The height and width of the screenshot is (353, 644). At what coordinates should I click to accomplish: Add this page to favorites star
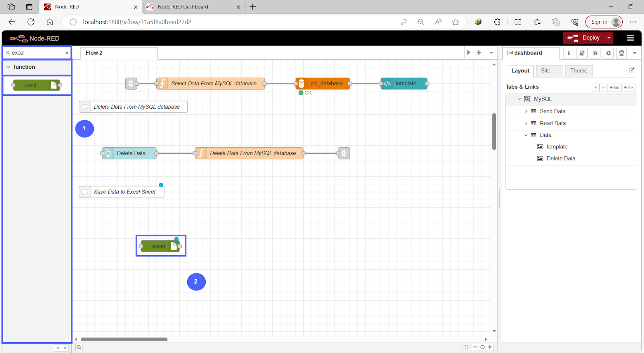tap(455, 22)
